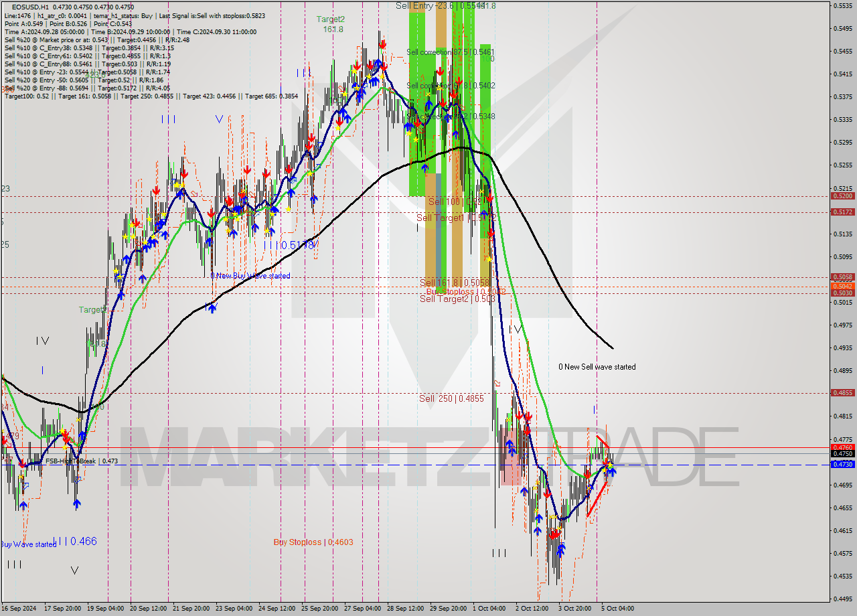
Task: Click the black 0.4750 current price tag
Action: click(842, 453)
